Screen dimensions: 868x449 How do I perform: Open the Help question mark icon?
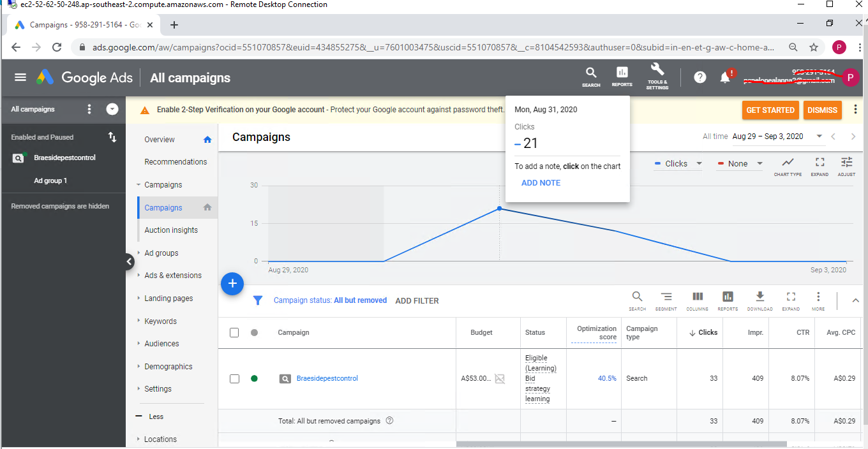click(x=700, y=77)
